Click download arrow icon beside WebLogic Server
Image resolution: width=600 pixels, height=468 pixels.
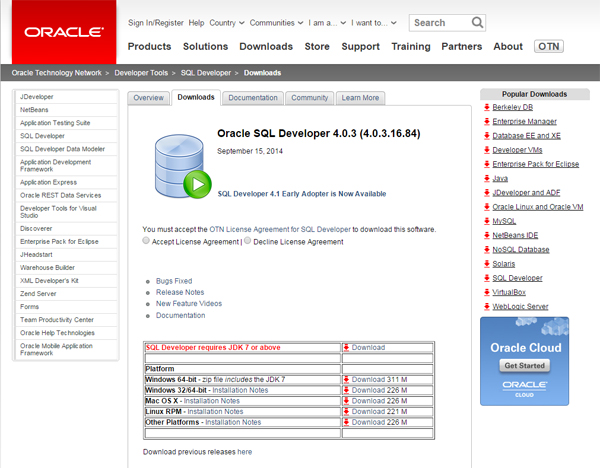(486, 305)
